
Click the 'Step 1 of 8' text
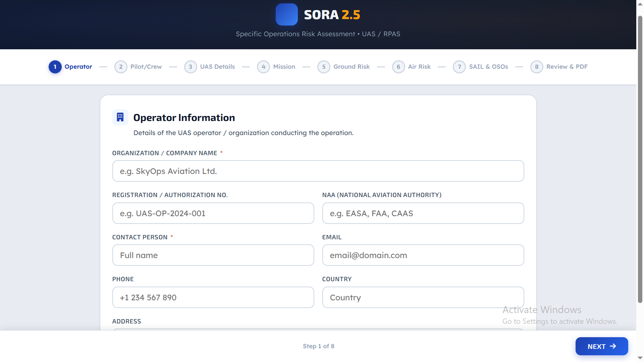tap(318, 346)
